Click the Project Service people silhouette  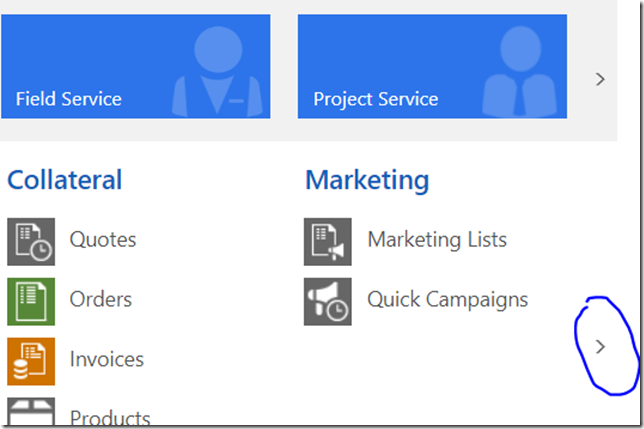point(520,72)
